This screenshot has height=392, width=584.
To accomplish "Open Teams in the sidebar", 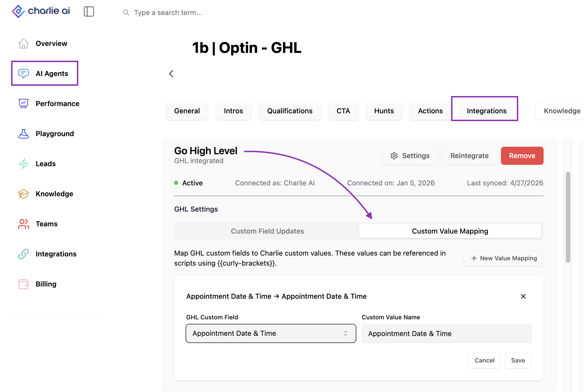I will [38, 224].
